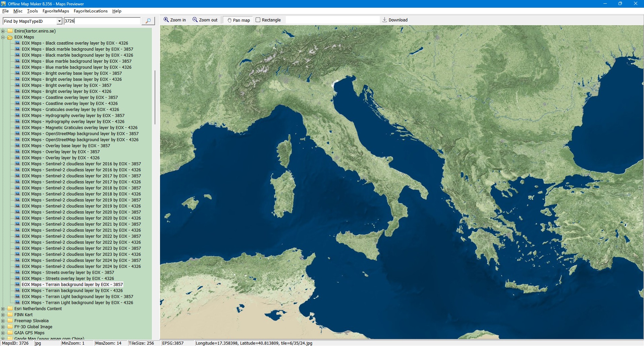Click the EOX Maps open folder icon
644x346 pixels.
pyautogui.click(x=10, y=37)
